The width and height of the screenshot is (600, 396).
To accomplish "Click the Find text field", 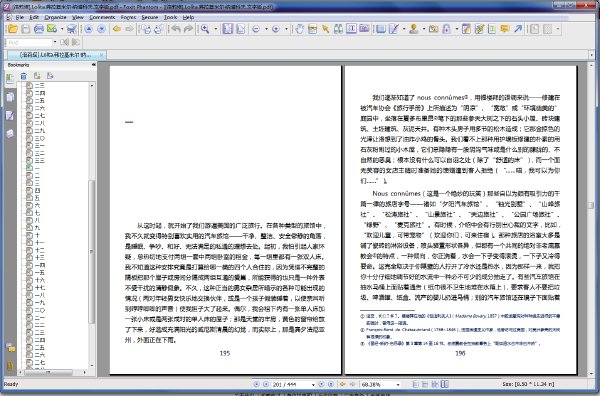I will (29, 42).
